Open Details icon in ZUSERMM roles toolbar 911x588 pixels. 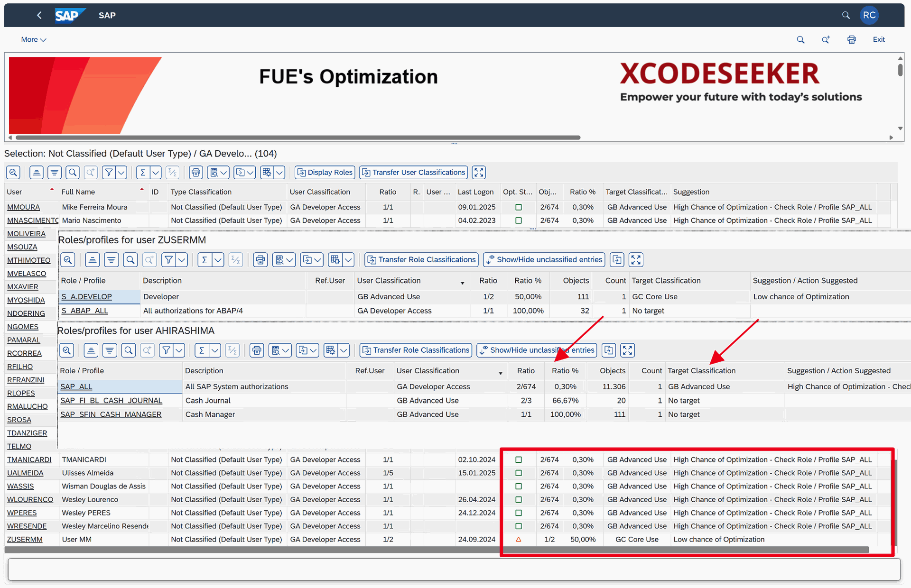click(68, 260)
